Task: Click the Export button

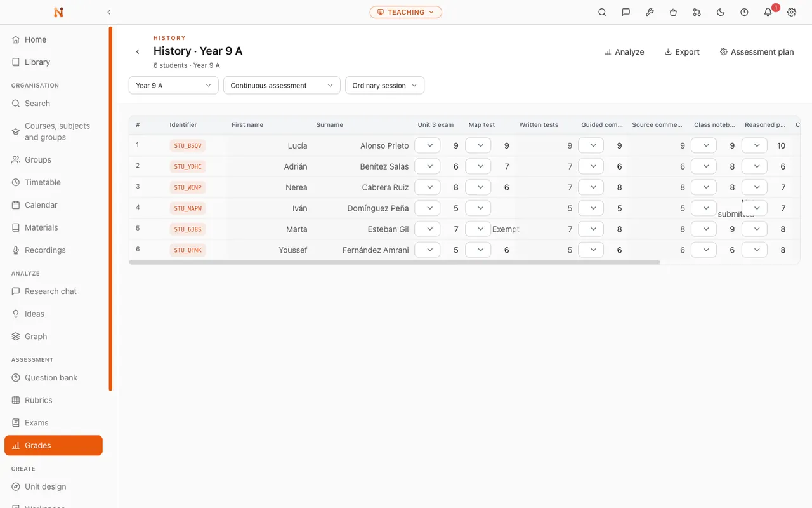Action: pyautogui.click(x=682, y=52)
